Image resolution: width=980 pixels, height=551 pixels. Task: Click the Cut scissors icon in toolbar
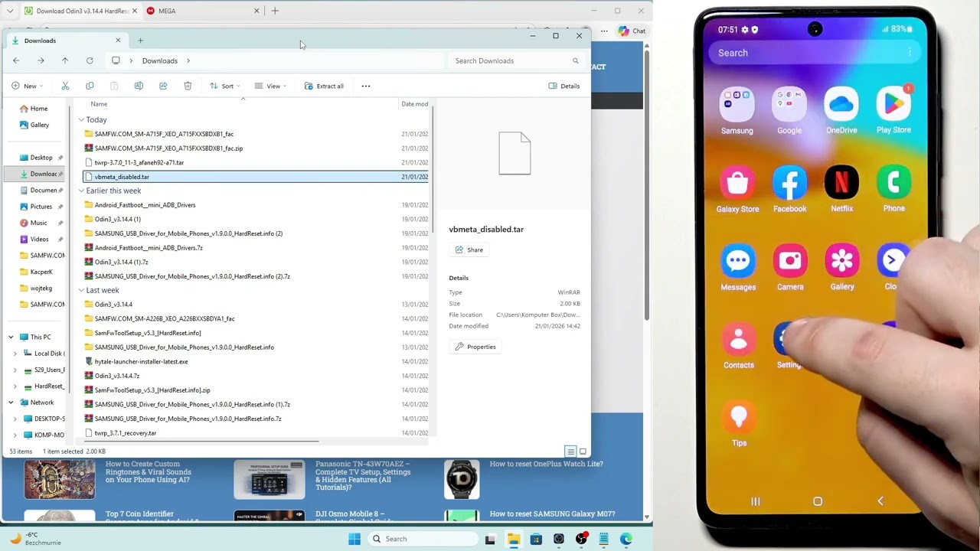(x=65, y=86)
